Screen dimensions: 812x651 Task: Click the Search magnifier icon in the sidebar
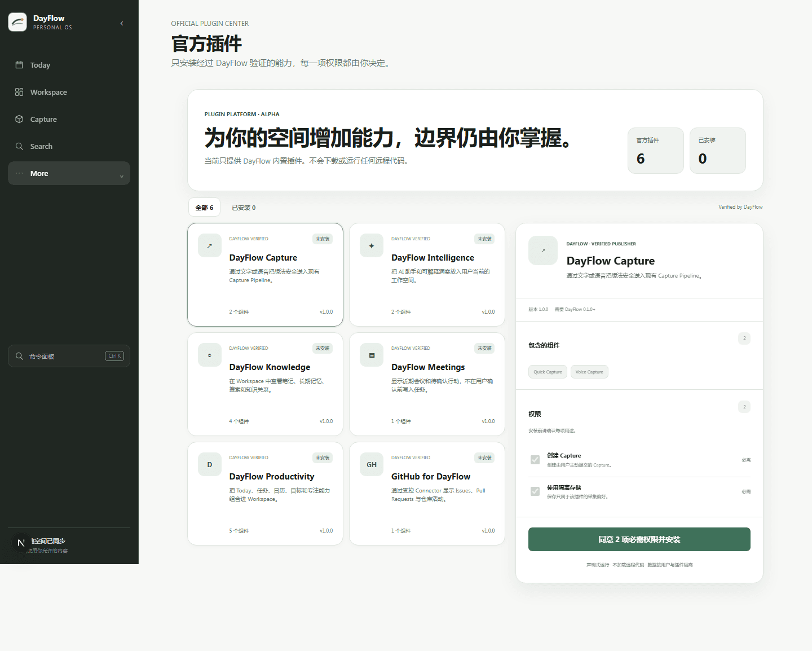[x=19, y=146]
